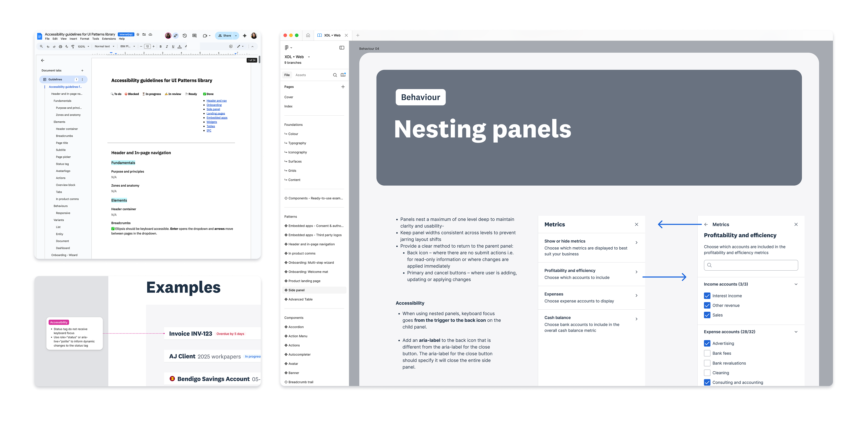Toggle Advertising checkbox

click(707, 343)
